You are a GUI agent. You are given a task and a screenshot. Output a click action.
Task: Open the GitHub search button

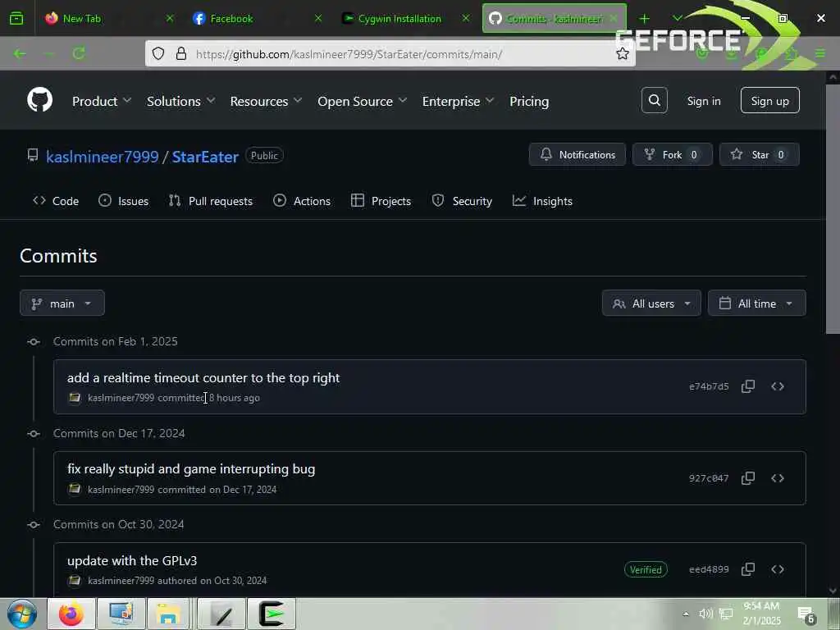pyautogui.click(x=654, y=100)
